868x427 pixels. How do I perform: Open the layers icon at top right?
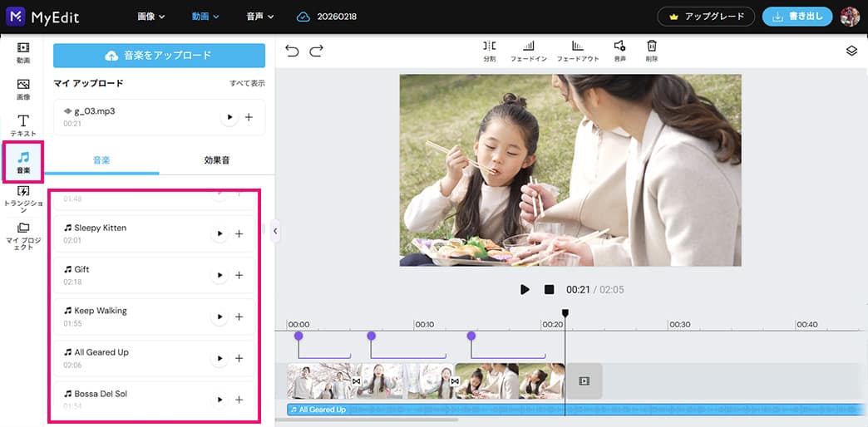point(851,51)
